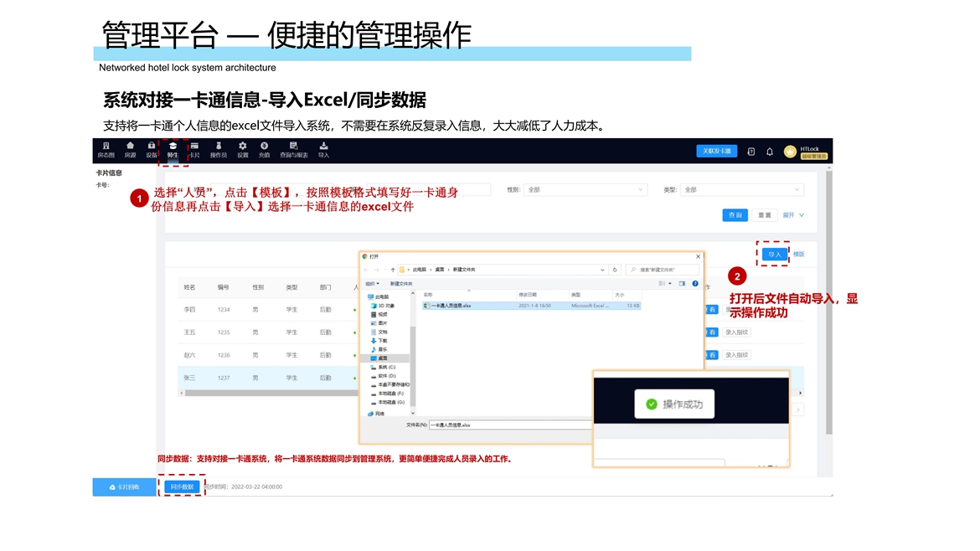Viewport: 980px width, 551px height.
Task: Open address path dropdown in file dialog
Action: point(602,270)
